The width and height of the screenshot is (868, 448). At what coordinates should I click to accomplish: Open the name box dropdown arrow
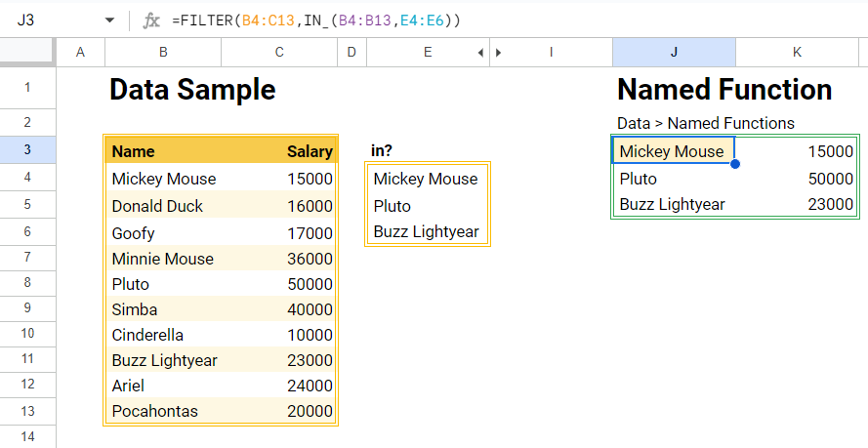pyautogui.click(x=109, y=20)
